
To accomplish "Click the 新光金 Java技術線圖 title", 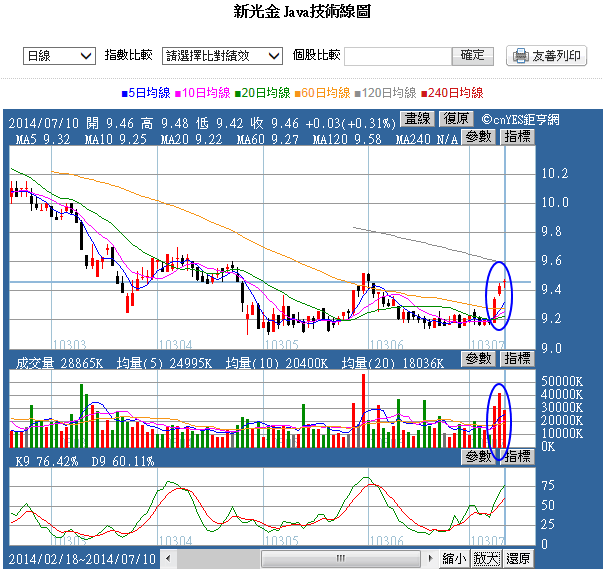I will 302,12.
